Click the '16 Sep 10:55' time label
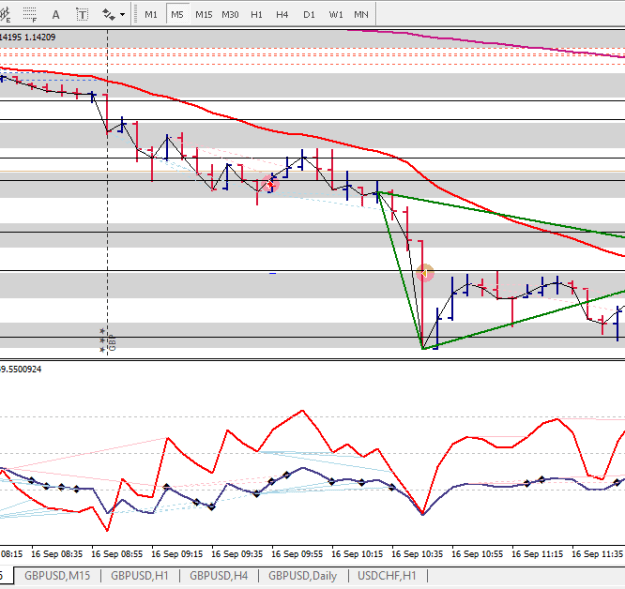Screen dimensions: 625x589 click(x=477, y=554)
